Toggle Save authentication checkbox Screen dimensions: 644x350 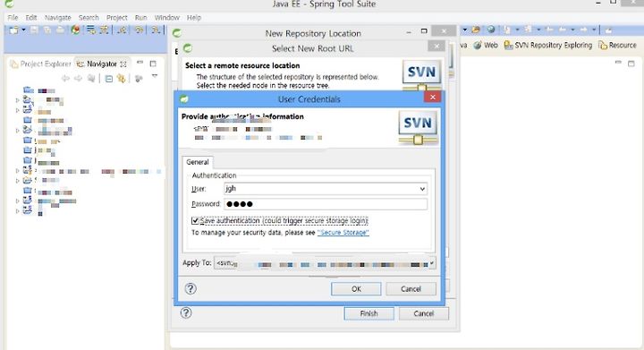click(195, 220)
